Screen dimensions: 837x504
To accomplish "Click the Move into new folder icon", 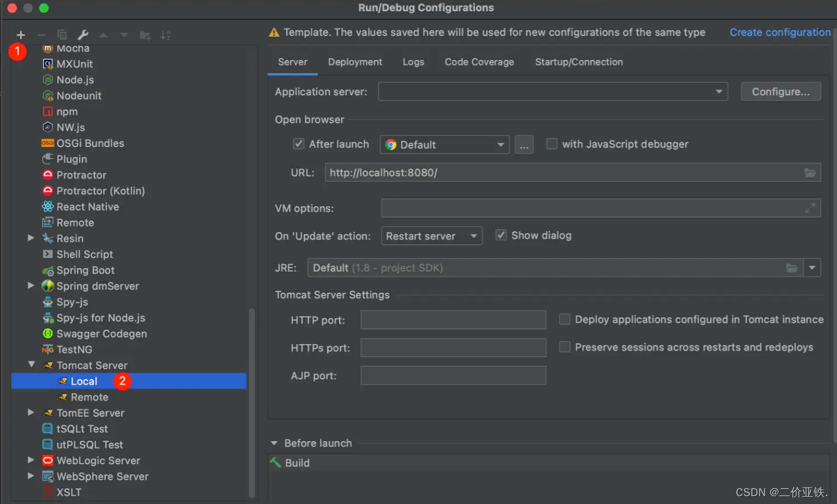I will 145,35.
